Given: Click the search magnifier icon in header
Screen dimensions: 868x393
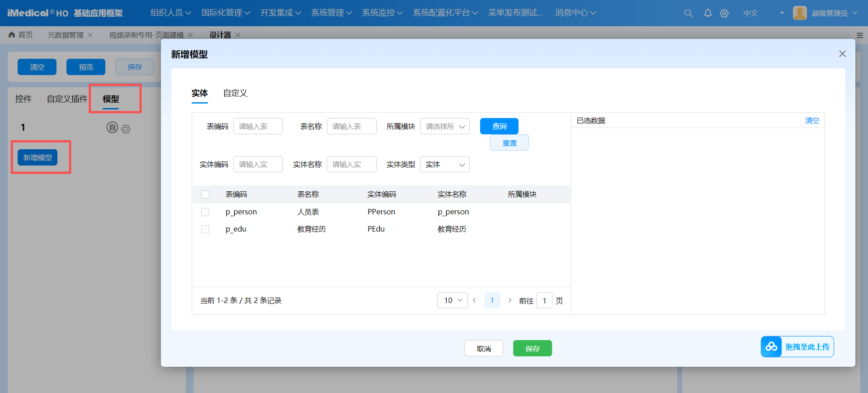Looking at the screenshot, I should (x=688, y=13).
